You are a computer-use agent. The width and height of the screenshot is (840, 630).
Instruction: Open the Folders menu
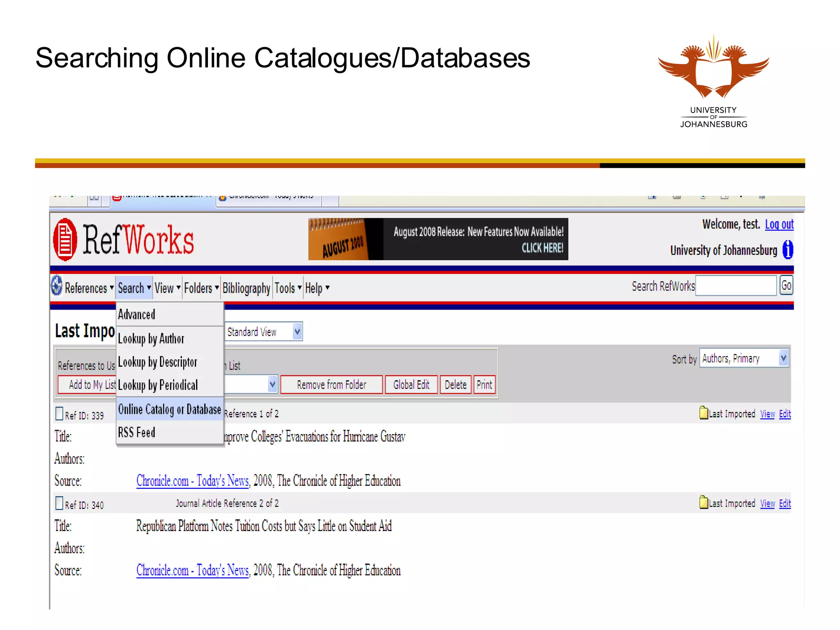tap(201, 288)
